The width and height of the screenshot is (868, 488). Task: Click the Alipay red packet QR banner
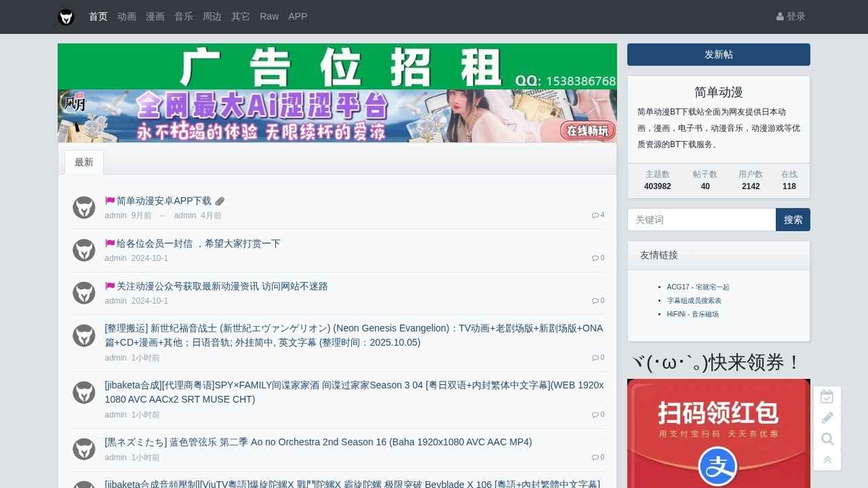[x=718, y=434]
